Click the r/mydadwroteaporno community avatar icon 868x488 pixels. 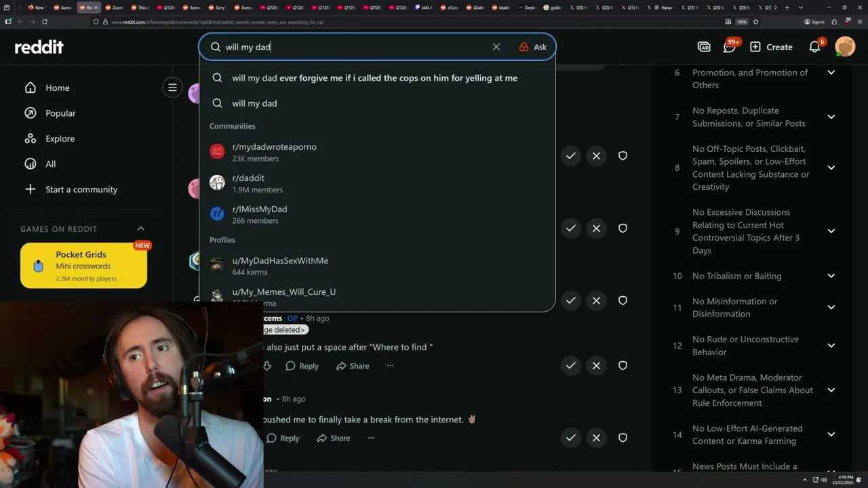[x=217, y=152]
